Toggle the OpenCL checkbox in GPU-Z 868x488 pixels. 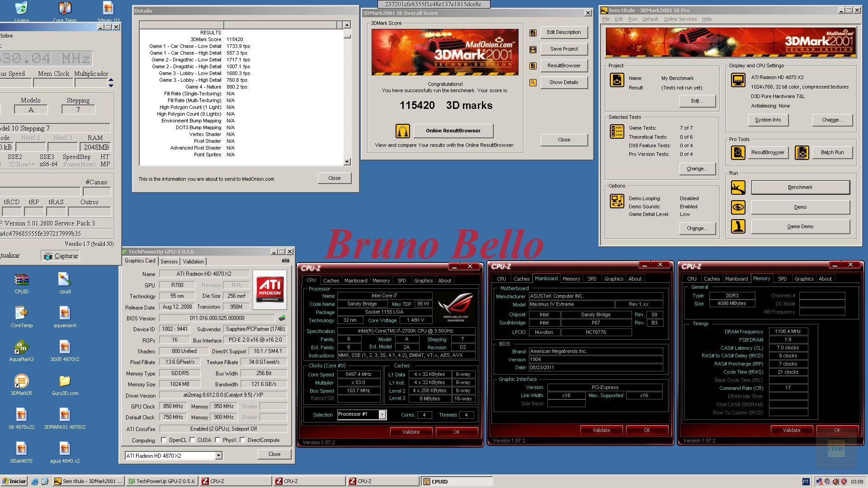coord(164,440)
